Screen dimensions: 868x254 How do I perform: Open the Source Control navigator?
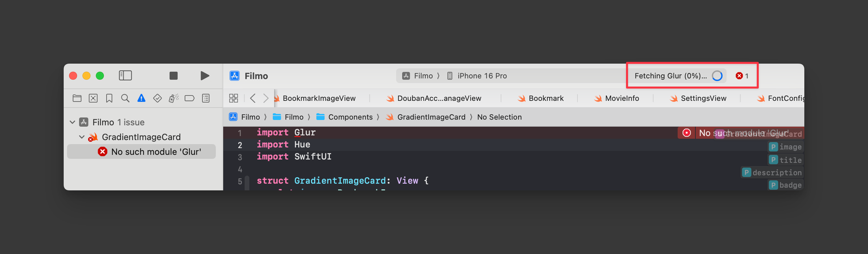coord(93,98)
